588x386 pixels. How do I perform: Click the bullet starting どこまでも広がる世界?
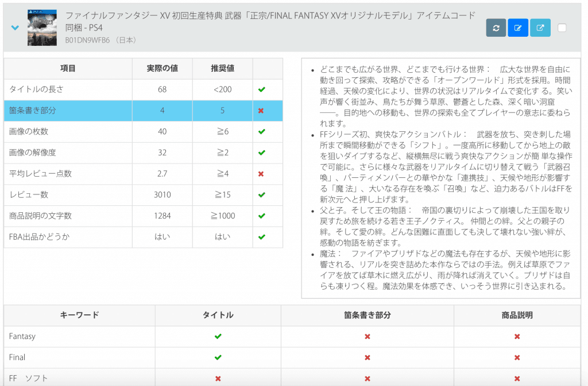[x=446, y=96]
